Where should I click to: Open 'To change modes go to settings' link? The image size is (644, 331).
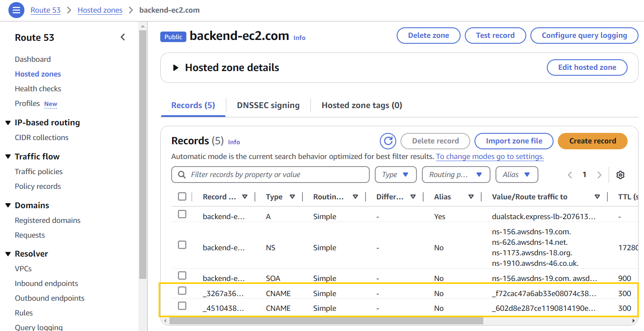pyautogui.click(x=490, y=156)
